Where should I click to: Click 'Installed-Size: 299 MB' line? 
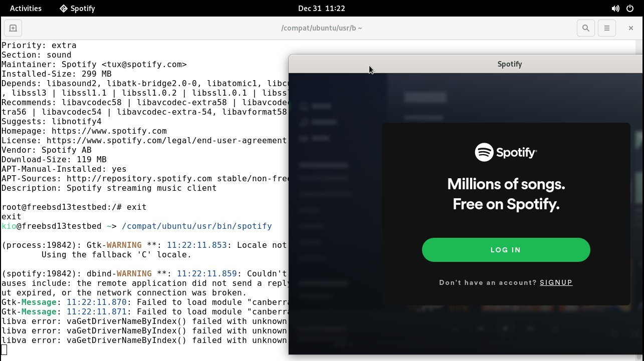pos(57,74)
